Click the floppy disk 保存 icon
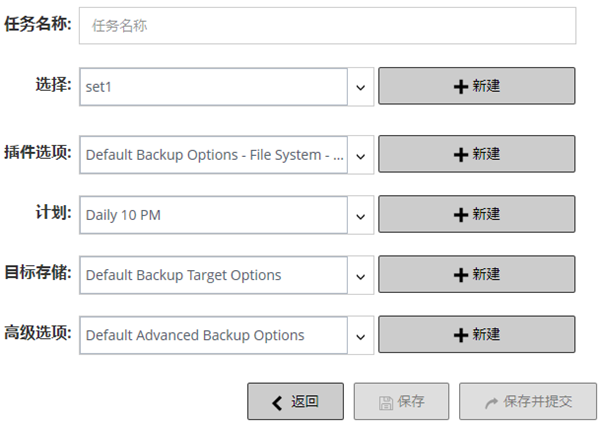604x426 pixels. [x=385, y=402]
